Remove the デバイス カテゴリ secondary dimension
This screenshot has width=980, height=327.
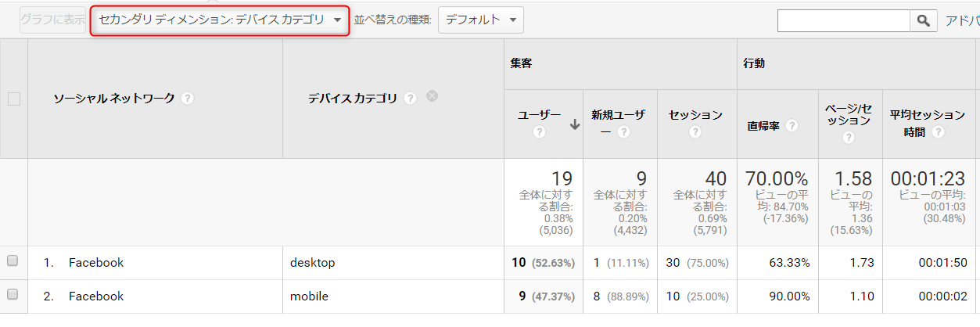(x=432, y=97)
